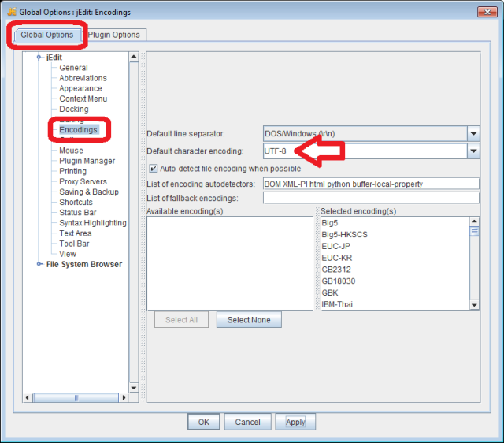504x443 pixels.
Task: Cancel the options dialog
Action: (247, 422)
